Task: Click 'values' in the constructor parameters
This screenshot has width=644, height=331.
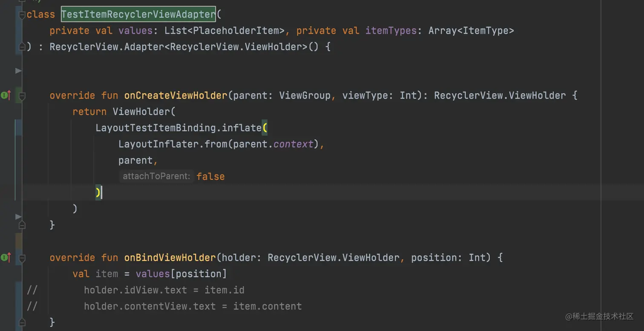Action: (x=135, y=31)
